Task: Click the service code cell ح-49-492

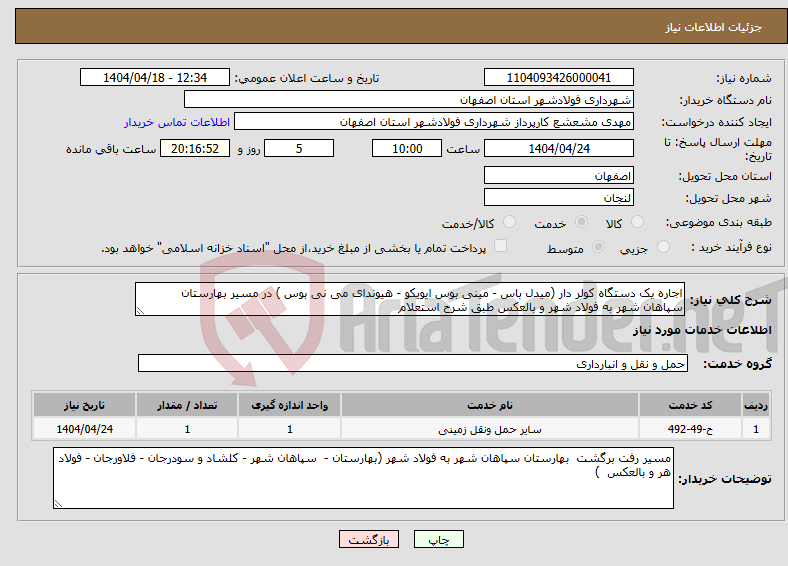Action: click(x=691, y=429)
